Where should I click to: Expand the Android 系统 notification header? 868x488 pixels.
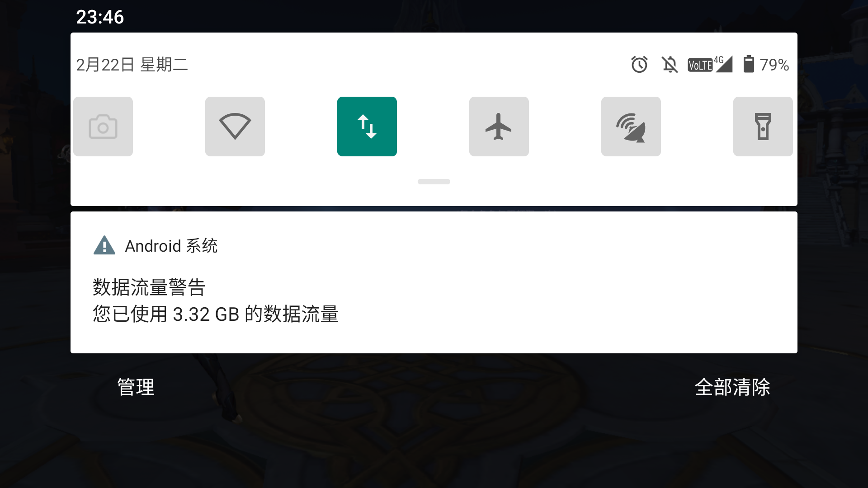pyautogui.click(x=171, y=246)
